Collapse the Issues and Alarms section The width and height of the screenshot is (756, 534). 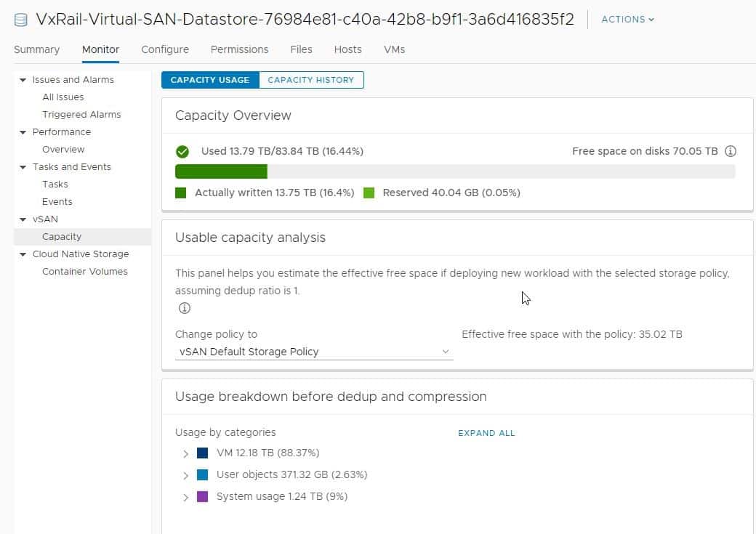(x=23, y=79)
